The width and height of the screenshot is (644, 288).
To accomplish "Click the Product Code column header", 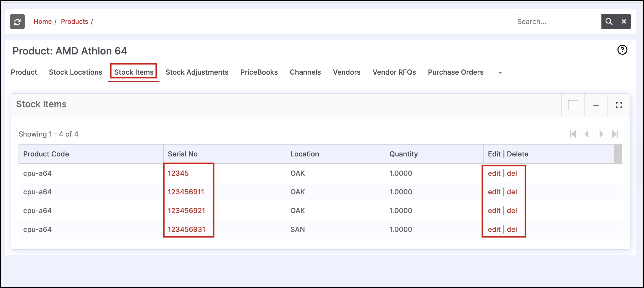I will coord(91,154).
